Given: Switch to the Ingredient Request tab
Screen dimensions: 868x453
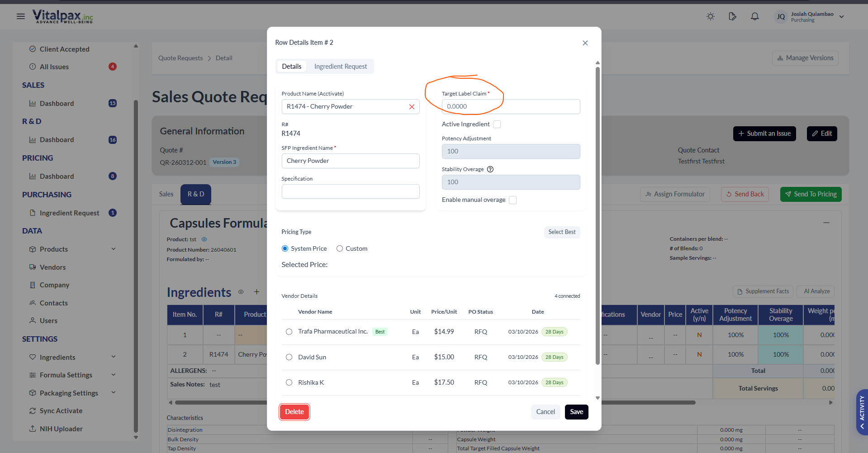Looking at the screenshot, I should coord(340,67).
